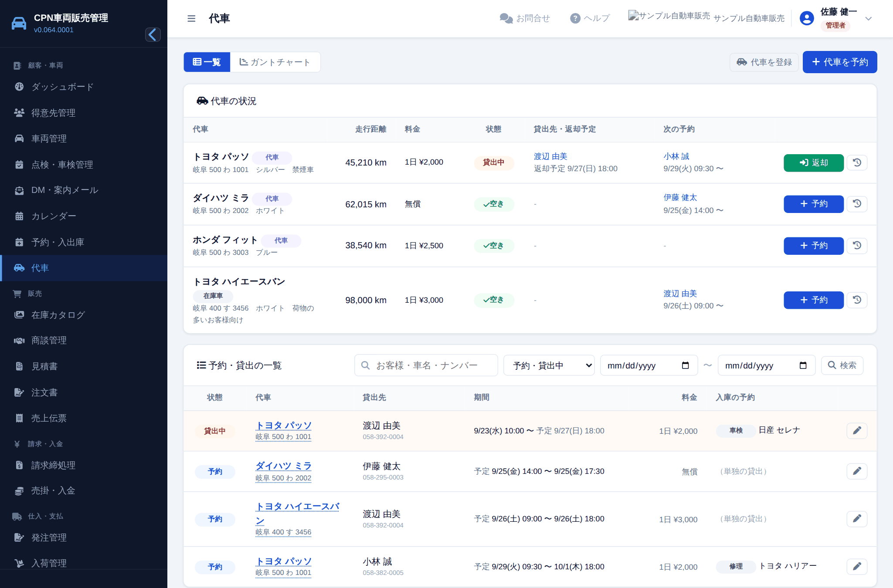
Task: Collapse the sidebar with the chevron button
Action: click(x=153, y=34)
